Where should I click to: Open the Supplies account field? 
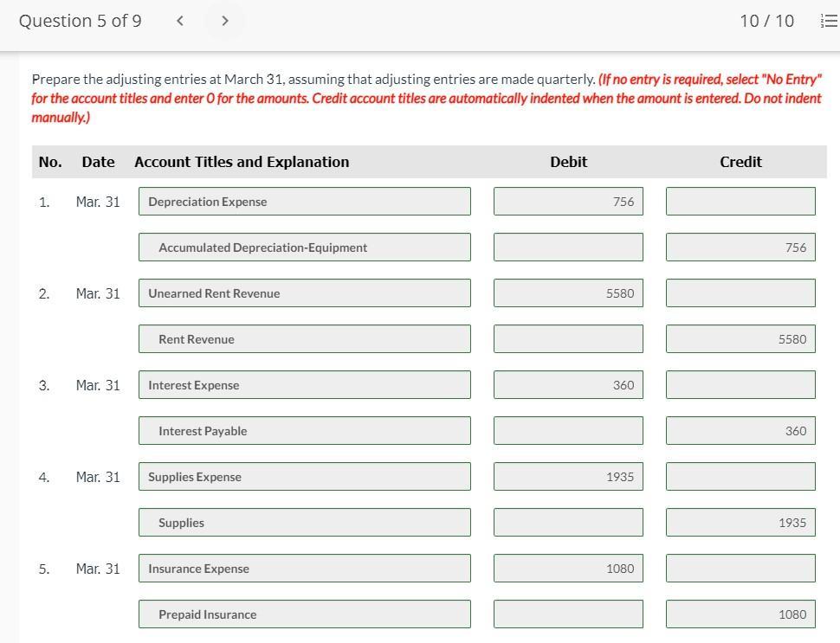(304, 523)
